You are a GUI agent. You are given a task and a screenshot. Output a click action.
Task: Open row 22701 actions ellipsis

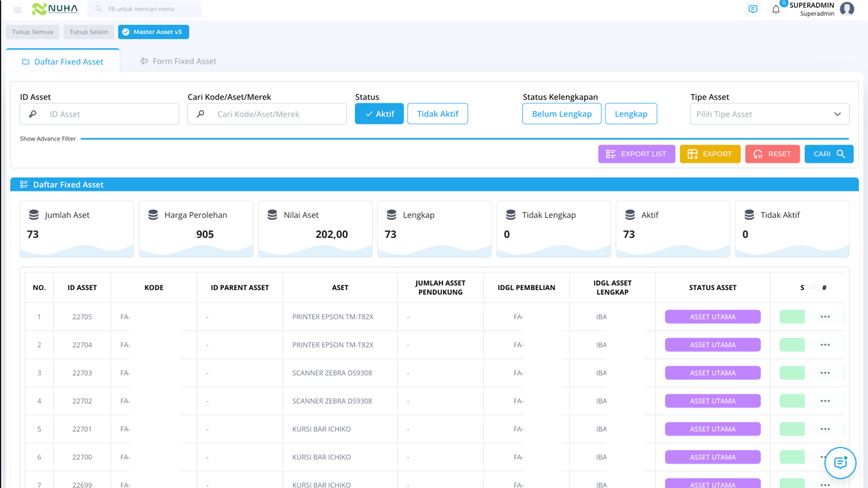(x=825, y=429)
